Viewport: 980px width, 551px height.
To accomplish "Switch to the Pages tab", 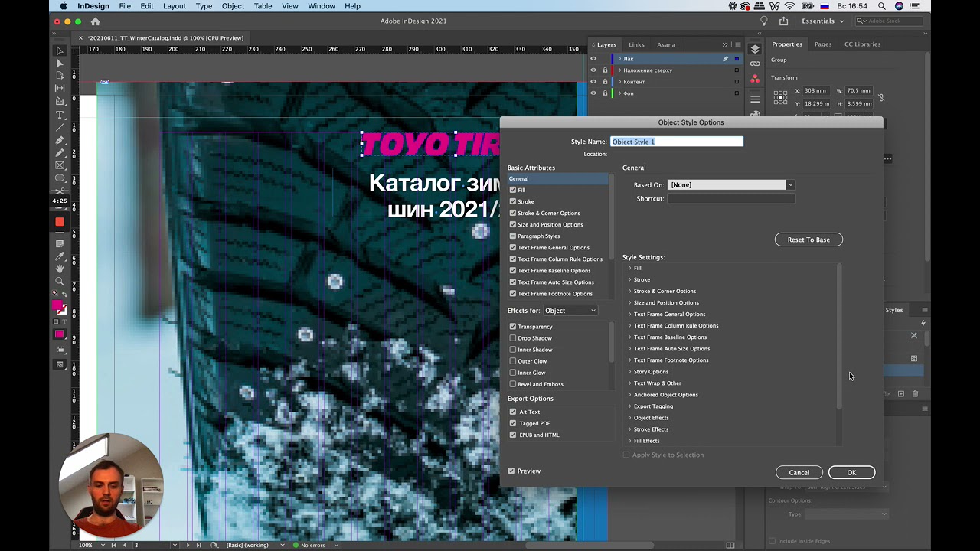I will 823,44.
